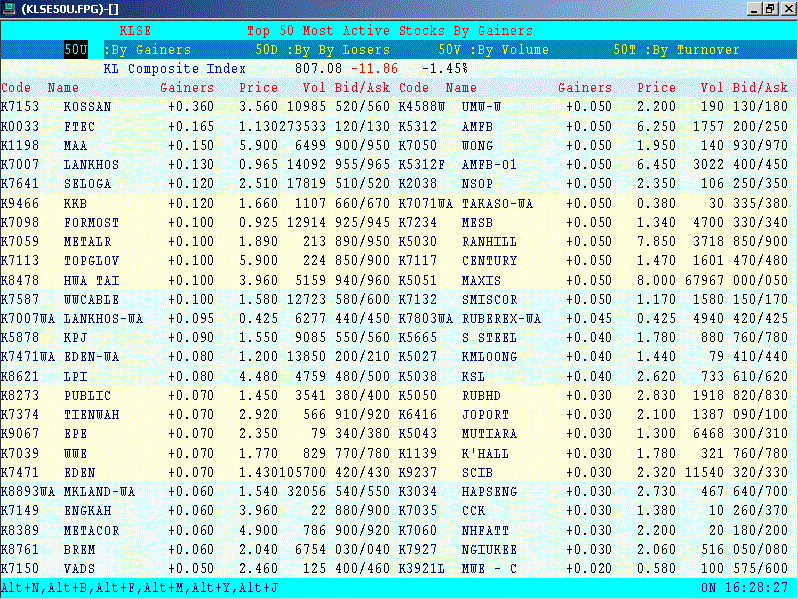Select METALR stock name
Image resolution: width=798 pixels, height=599 pixels.
[x=88, y=242]
